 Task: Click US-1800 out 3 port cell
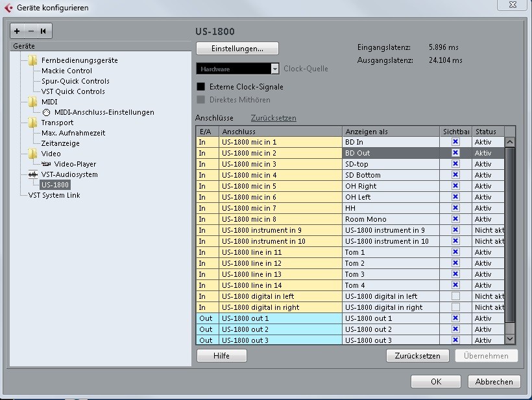click(280, 340)
